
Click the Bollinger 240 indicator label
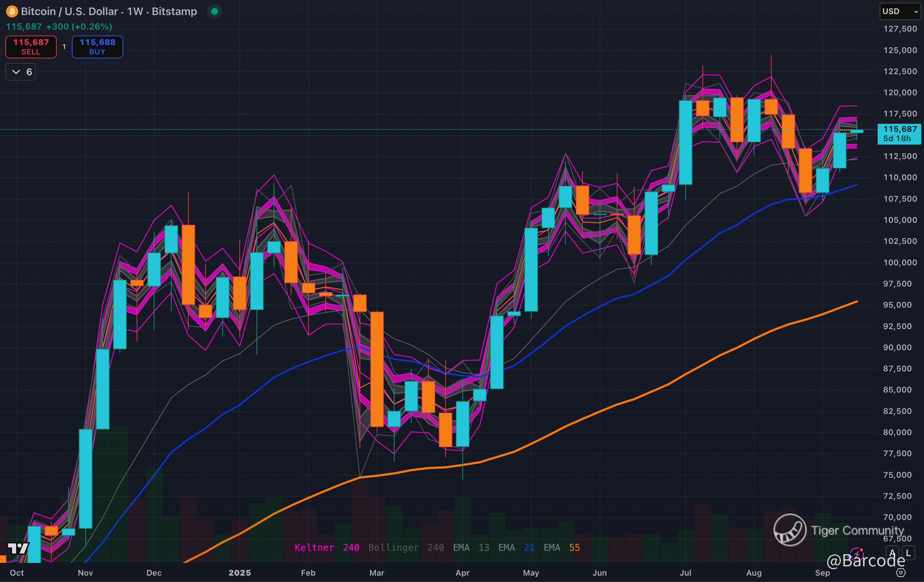coord(406,547)
